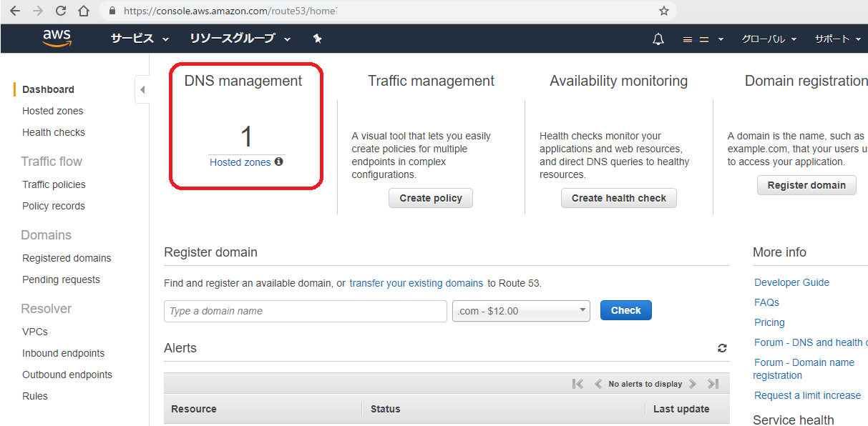
Task: Click the Hosted zones info icon
Action: [x=279, y=162]
